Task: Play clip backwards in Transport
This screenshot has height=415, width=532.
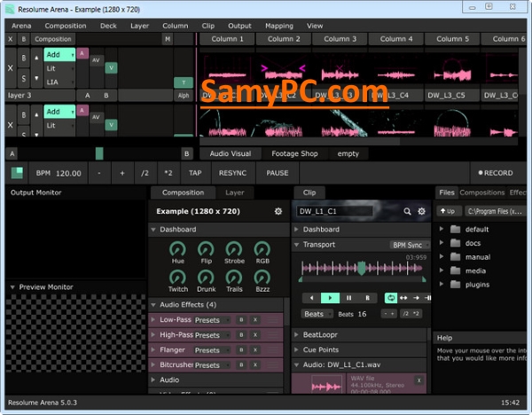Action: [311, 298]
